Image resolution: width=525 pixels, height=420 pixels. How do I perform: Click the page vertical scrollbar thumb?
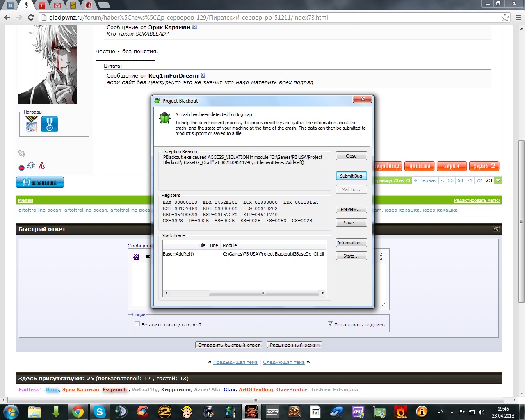click(x=521, y=221)
